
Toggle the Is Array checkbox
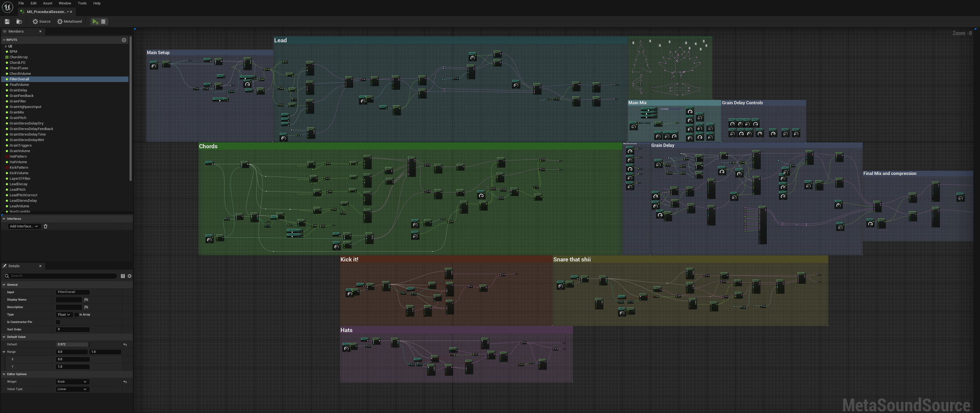[76, 315]
